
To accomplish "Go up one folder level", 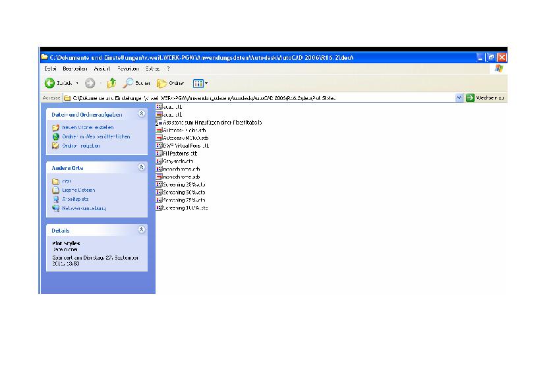I will (111, 83).
